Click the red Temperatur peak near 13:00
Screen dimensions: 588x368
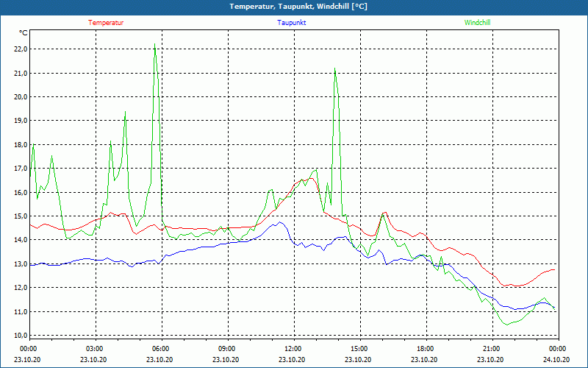[311, 179]
